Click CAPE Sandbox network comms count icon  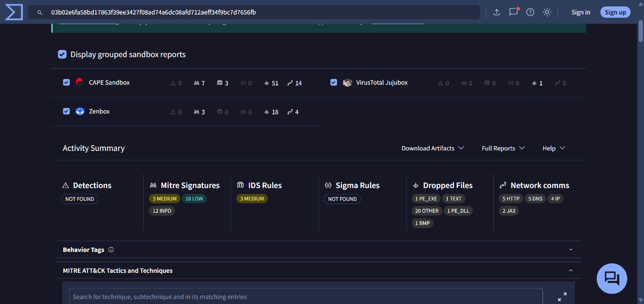[290, 83]
